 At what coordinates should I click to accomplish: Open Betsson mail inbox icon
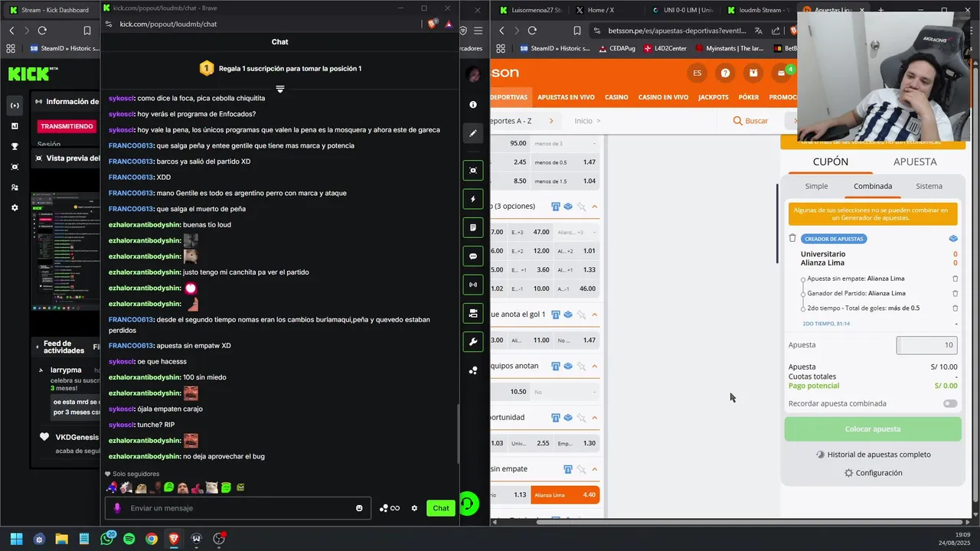coord(782,73)
